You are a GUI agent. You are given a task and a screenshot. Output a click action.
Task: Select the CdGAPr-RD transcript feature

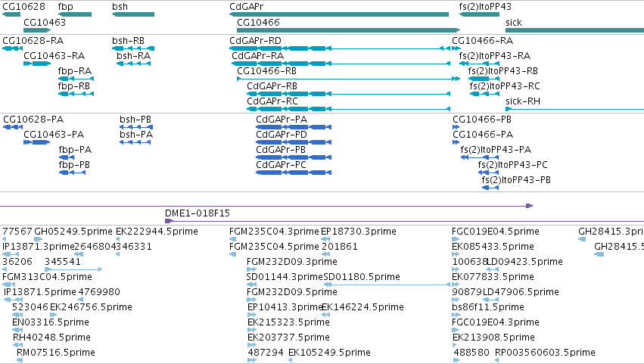pyautogui.click(x=340, y=48)
